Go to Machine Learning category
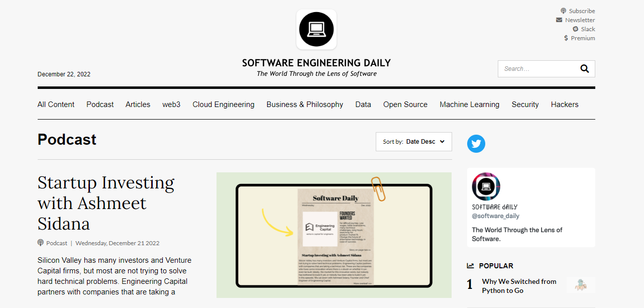Viewport: 644px width, 308px height. pyautogui.click(x=470, y=105)
